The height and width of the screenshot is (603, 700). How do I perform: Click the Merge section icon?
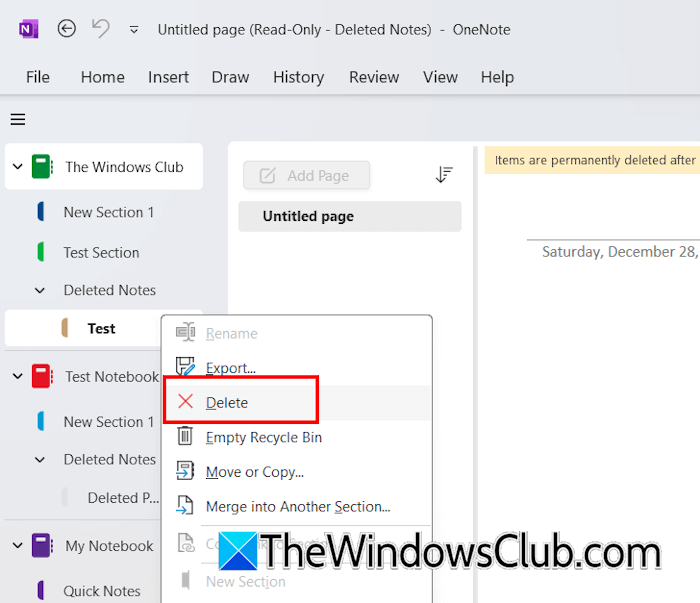pos(185,505)
